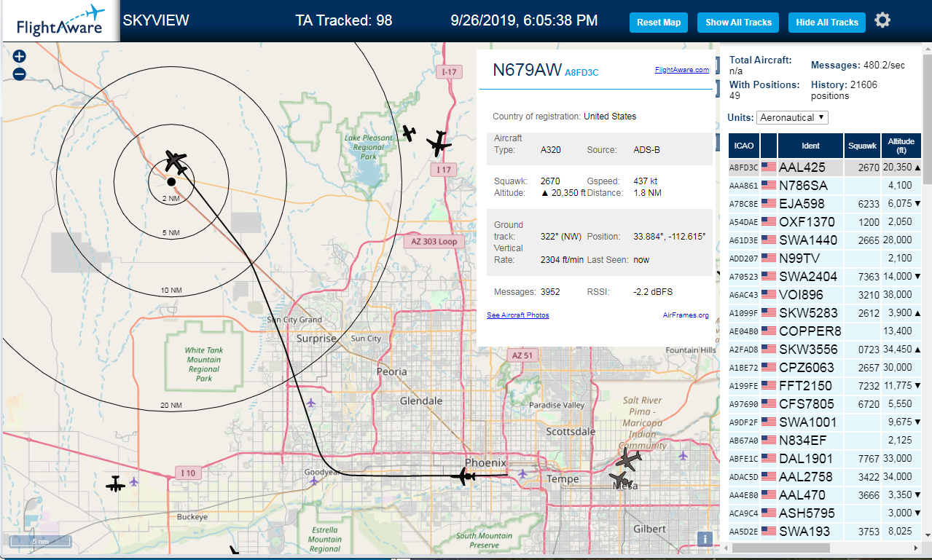Click the aircraft table's horizontal scrollbar thumb
This screenshot has width=932, height=560.
point(780,548)
